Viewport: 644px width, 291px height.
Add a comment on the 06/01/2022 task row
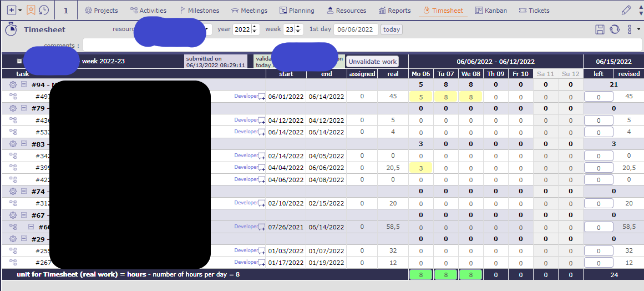261,97
